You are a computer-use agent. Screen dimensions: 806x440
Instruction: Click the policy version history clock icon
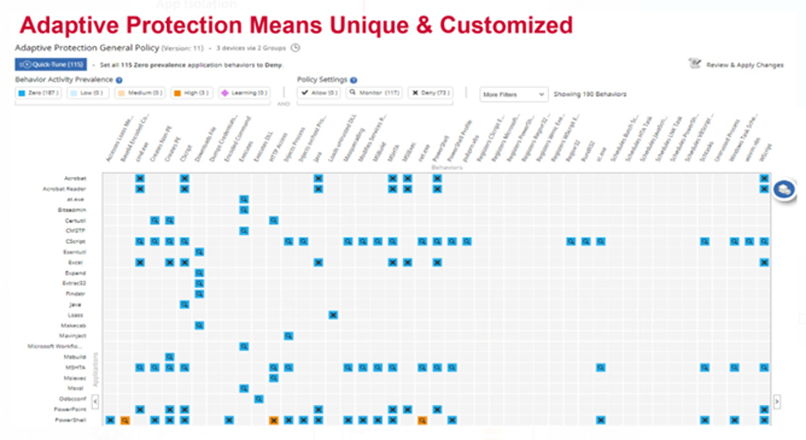coord(296,47)
